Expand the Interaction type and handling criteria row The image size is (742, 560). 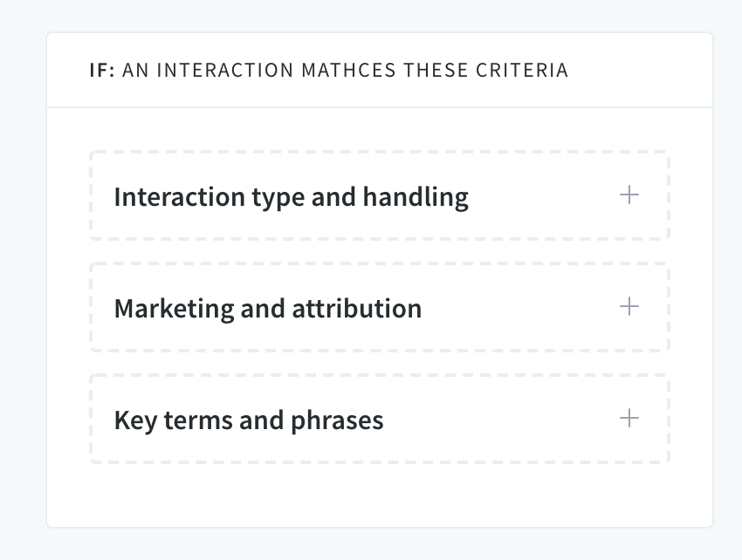(x=379, y=196)
